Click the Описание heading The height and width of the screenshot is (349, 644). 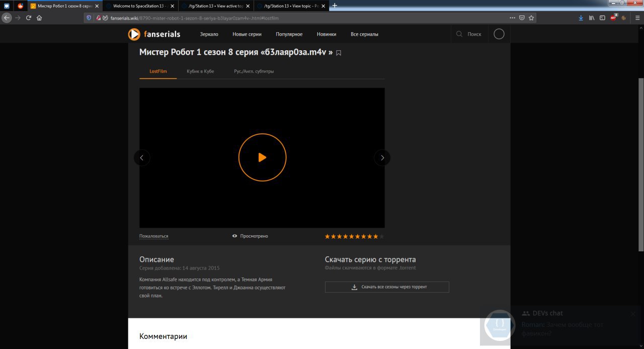click(x=156, y=259)
